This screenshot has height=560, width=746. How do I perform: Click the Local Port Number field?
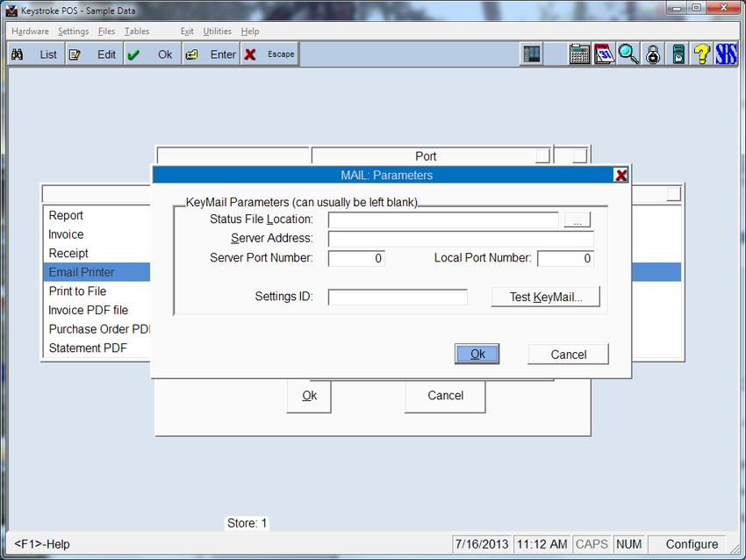click(566, 258)
